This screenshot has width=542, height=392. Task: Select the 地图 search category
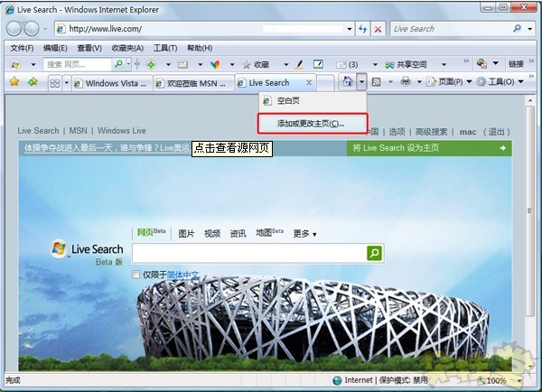(x=269, y=233)
